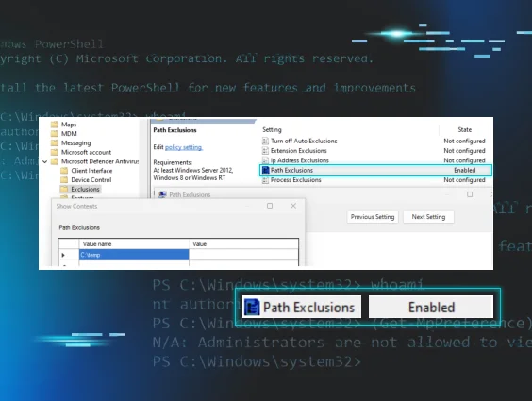532x401 pixels.
Task: Collapse the Microsoft Defender Antivirus node
Action: (x=44, y=162)
